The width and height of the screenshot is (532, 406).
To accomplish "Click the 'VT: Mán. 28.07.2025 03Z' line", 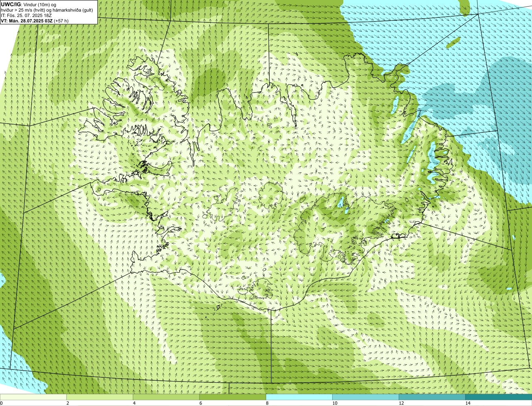I will tap(35, 21).
